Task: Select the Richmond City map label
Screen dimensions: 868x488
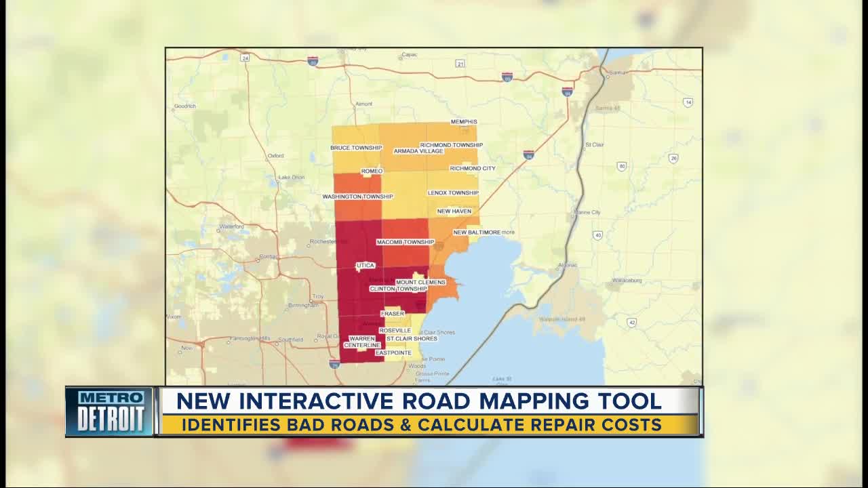Action: tap(472, 168)
